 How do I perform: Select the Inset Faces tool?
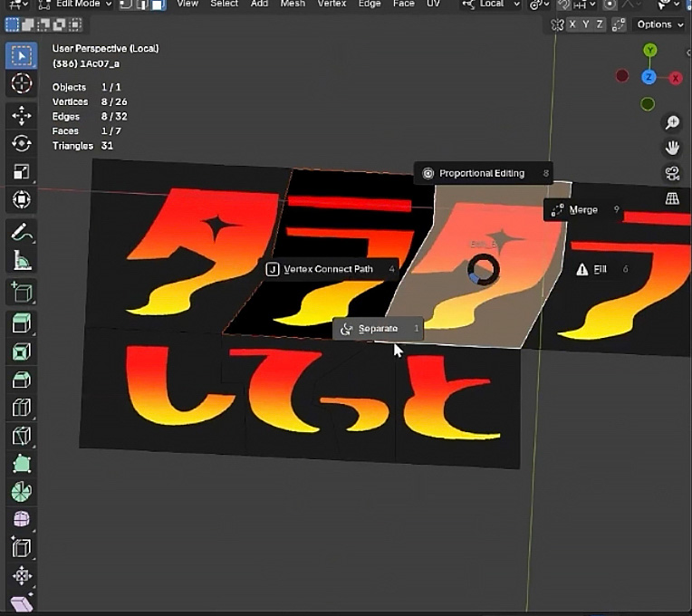click(22, 351)
